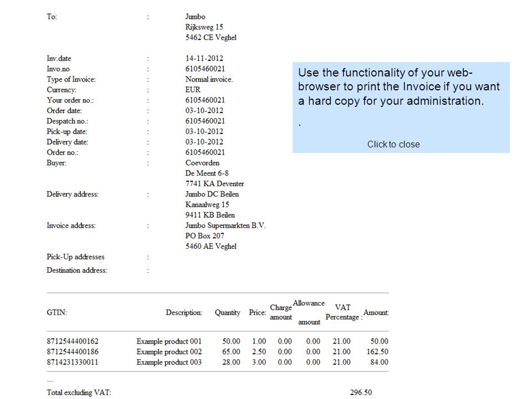Click '9411 KB Beilen' line
Screen dimensions: 532x399
(210, 215)
